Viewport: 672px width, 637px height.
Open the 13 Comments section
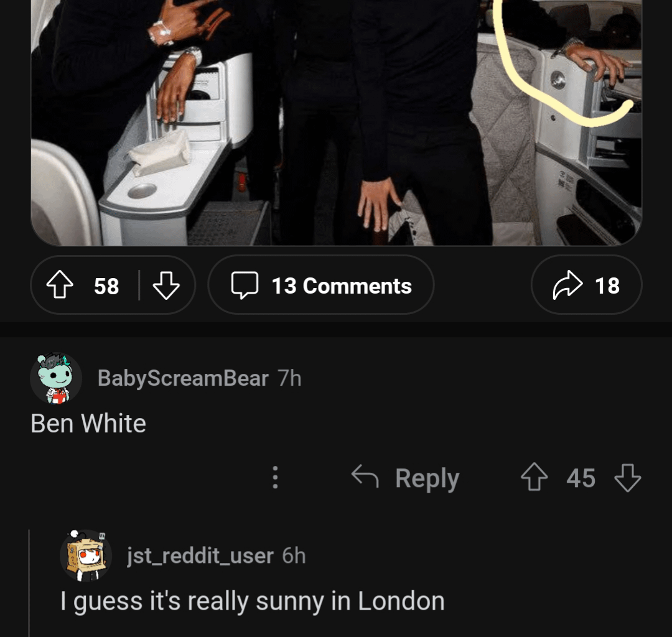coord(342,286)
